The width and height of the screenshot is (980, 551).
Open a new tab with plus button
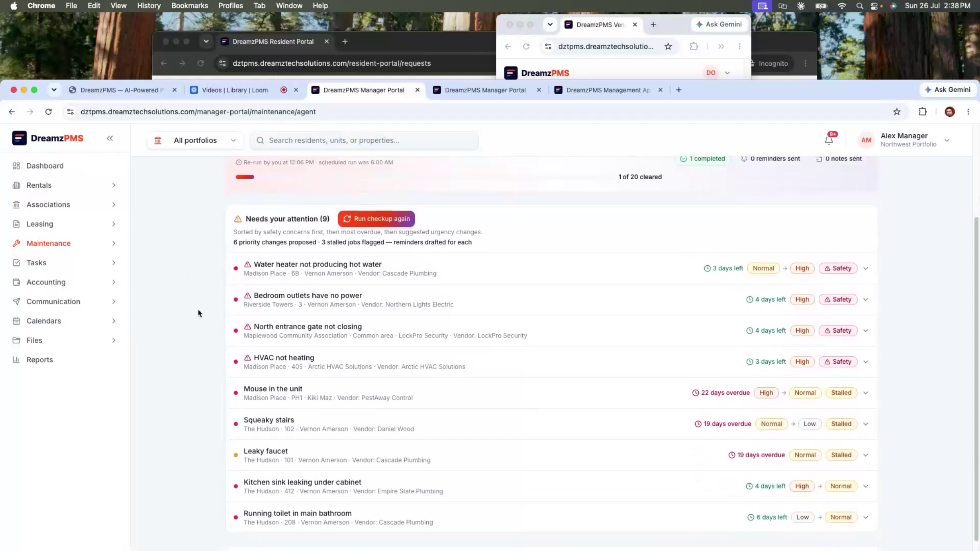[679, 90]
